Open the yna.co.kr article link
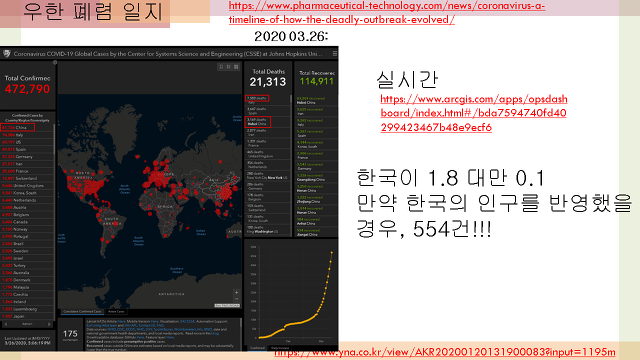Image resolution: width=640 pixels, height=360 pixels. (x=445, y=352)
